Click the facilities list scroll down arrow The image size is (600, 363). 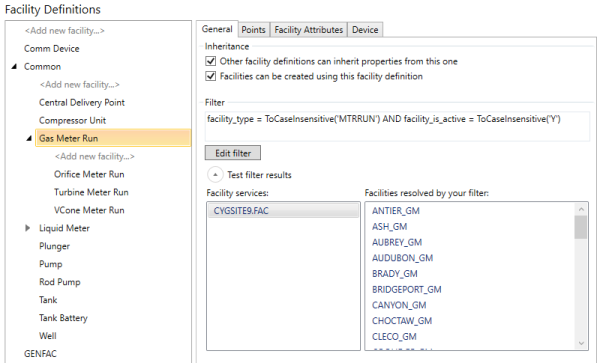coord(581,343)
